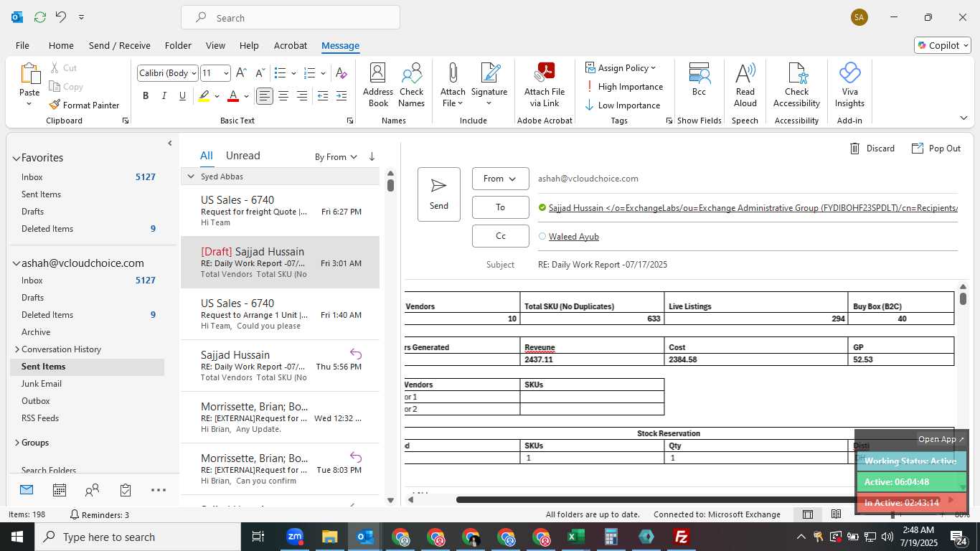The image size is (980, 551).
Task: Open the Calendar navigation icon
Action: [x=60, y=491]
